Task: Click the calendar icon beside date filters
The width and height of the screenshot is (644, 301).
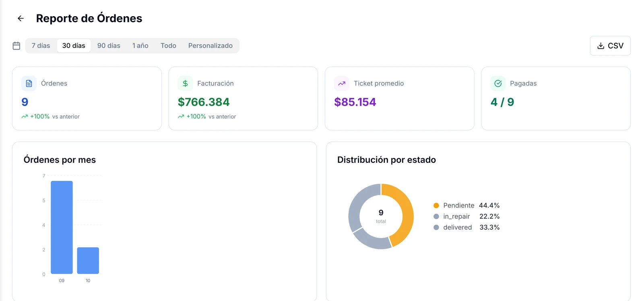Action: [x=17, y=46]
